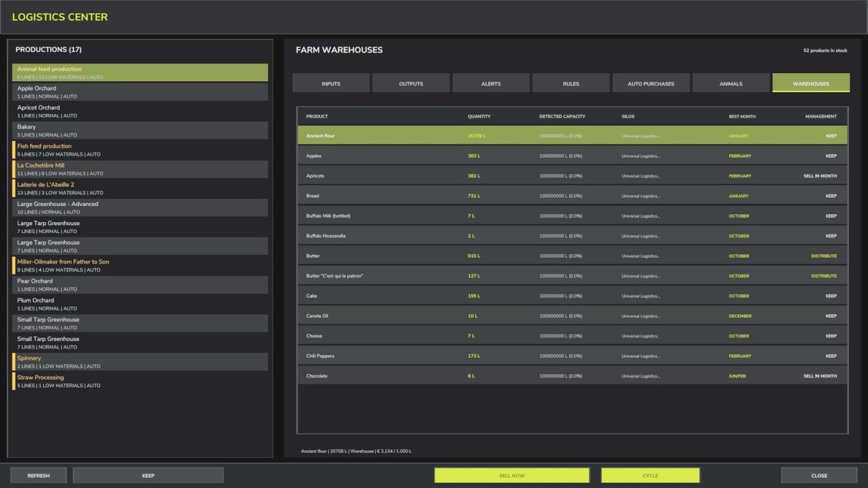The image size is (868, 488).
Task: Select La Cochetière Mill production
Action: [x=140, y=169]
